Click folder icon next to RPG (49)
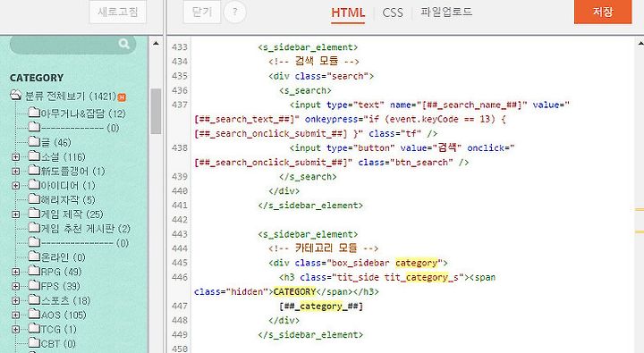This screenshot has width=644, height=353. (34, 271)
